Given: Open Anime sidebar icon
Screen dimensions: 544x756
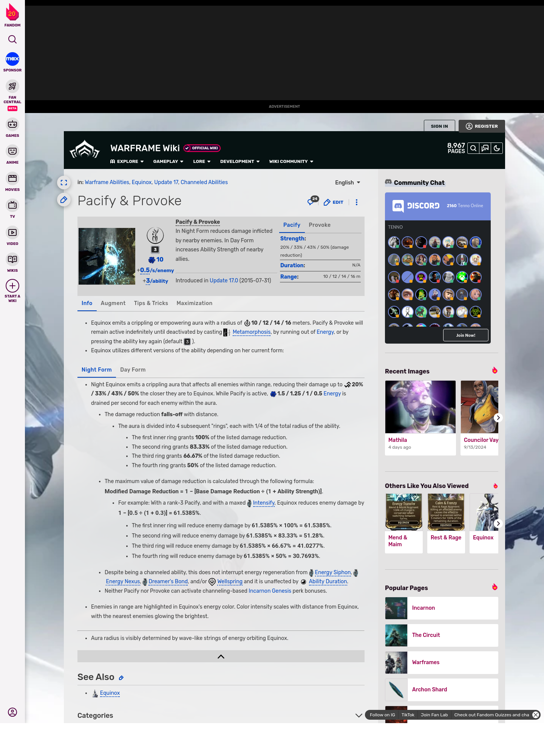Looking at the screenshot, I should click(x=12, y=151).
